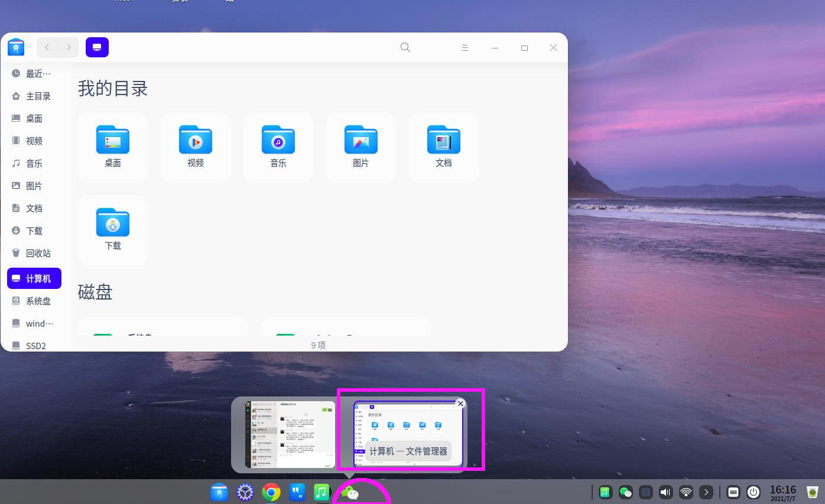Open the file manager search magnifier
Screen dimensions: 825x504
point(405,47)
